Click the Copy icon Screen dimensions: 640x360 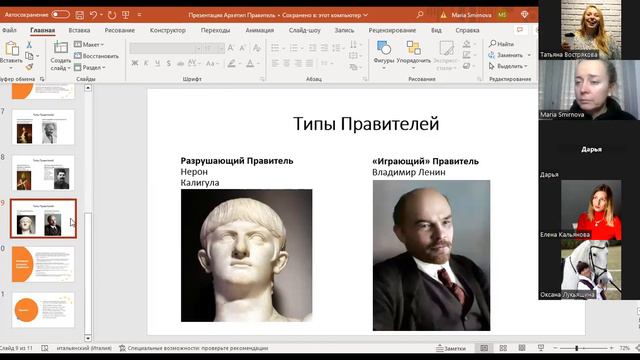click(x=29, y=56)
